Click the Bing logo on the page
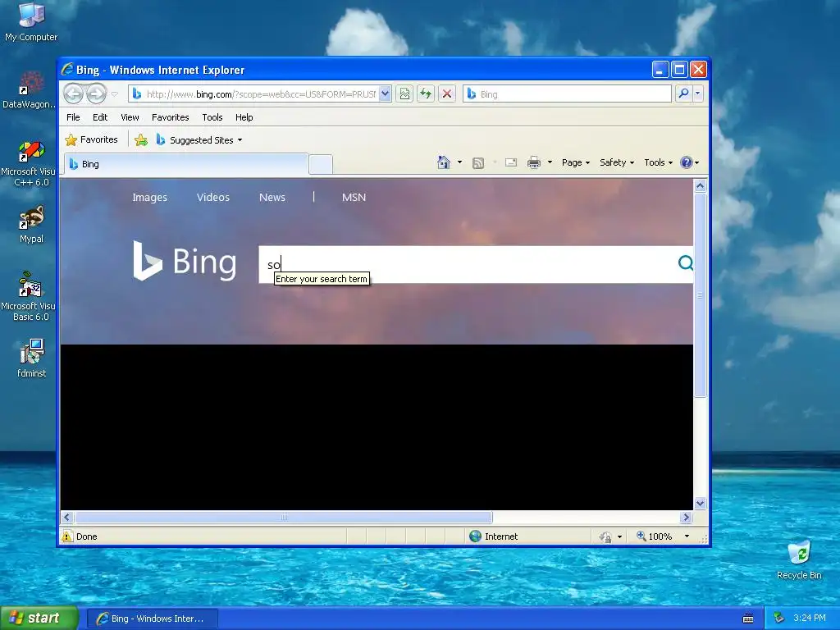 (x=185, y=261)
